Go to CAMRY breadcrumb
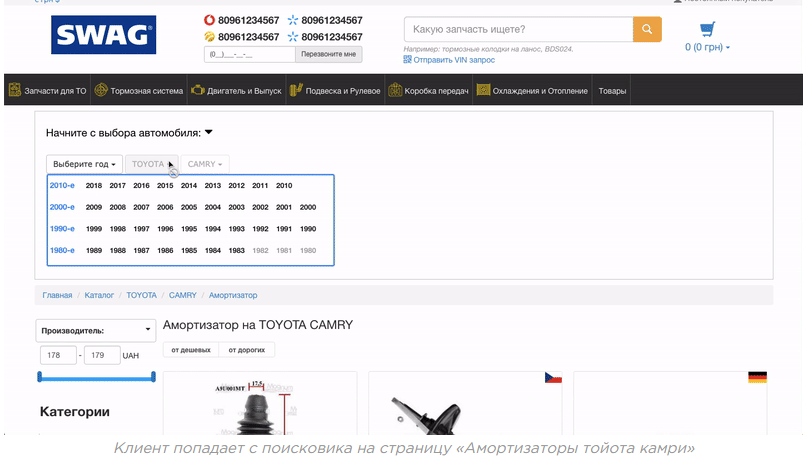Image resolution: width=803 pixels, height=463 pixels. coord(183,295)
